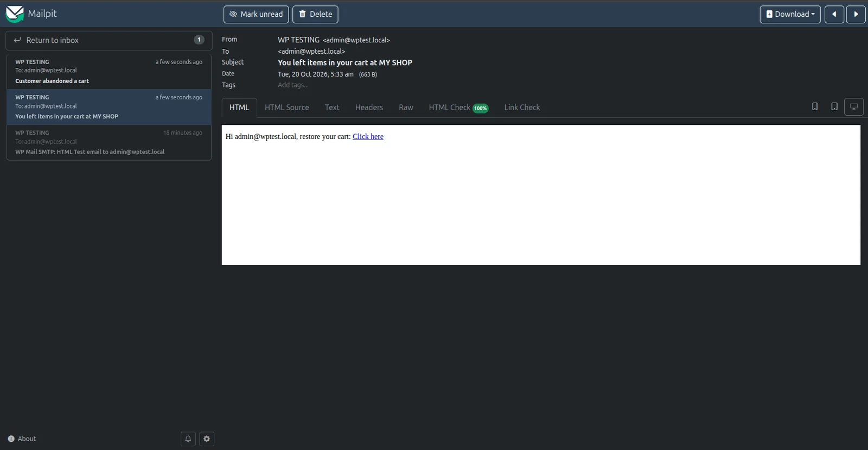
Task: Click the 'Click here' restore cart link
Action: pos(368,137)
